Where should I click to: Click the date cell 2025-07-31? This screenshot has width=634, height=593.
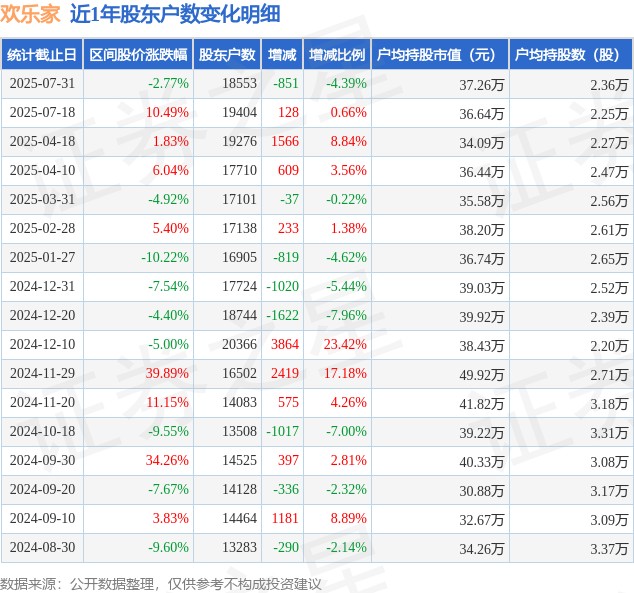point(42,84)
